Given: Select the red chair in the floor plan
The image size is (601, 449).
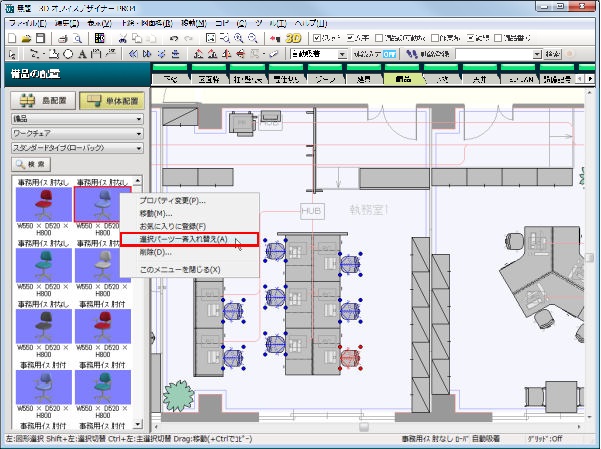Looking at the screenshot, I should (349, 357).
